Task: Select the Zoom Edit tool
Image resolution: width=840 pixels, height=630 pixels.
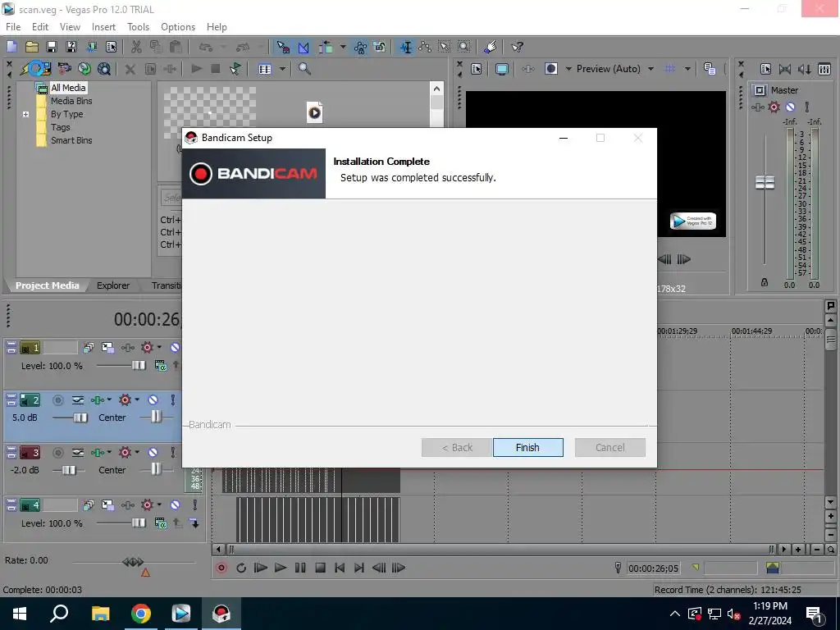Action: point(464,47)
